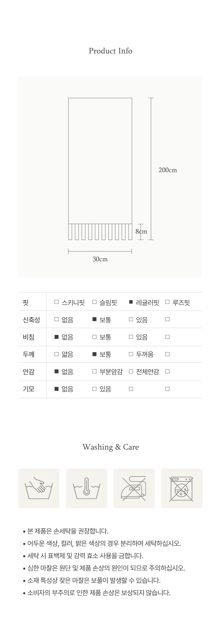Toggle 보통 checkbox in 신축성 row
Viewport: 221px width, 644px height.
coord(94,319)
